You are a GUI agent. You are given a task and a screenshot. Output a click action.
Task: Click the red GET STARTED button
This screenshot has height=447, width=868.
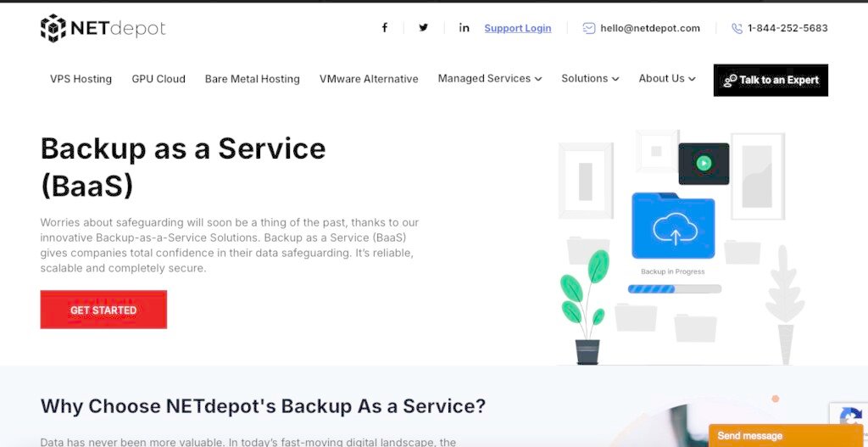(x=103, y=310)
